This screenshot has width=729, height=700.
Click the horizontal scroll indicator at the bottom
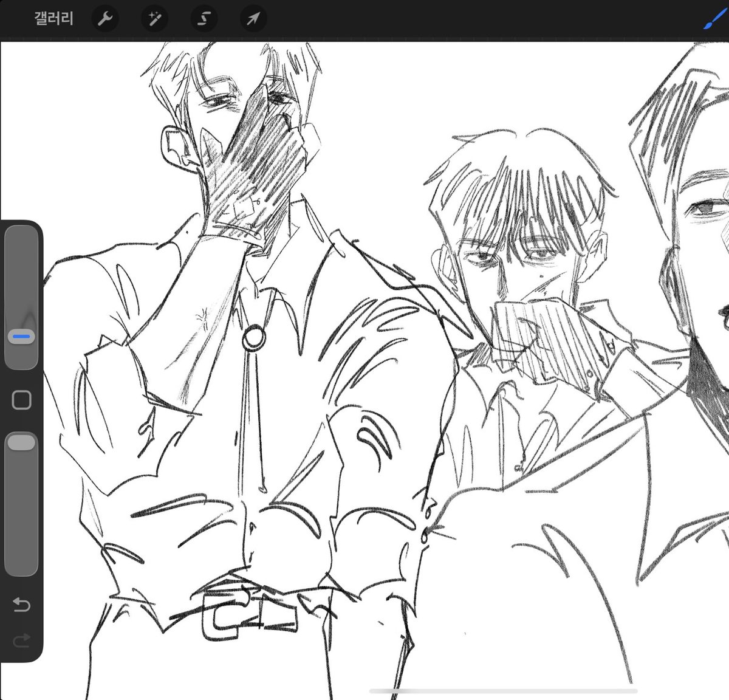coord(504,691)
